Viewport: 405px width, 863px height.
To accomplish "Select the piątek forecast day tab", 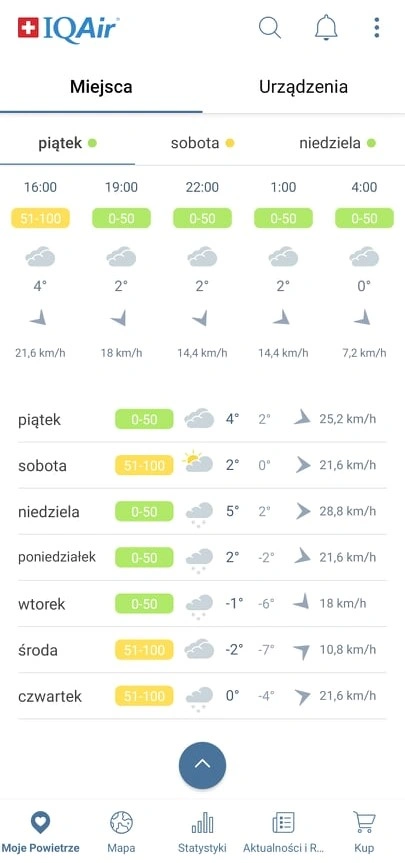I will point(67,144).
